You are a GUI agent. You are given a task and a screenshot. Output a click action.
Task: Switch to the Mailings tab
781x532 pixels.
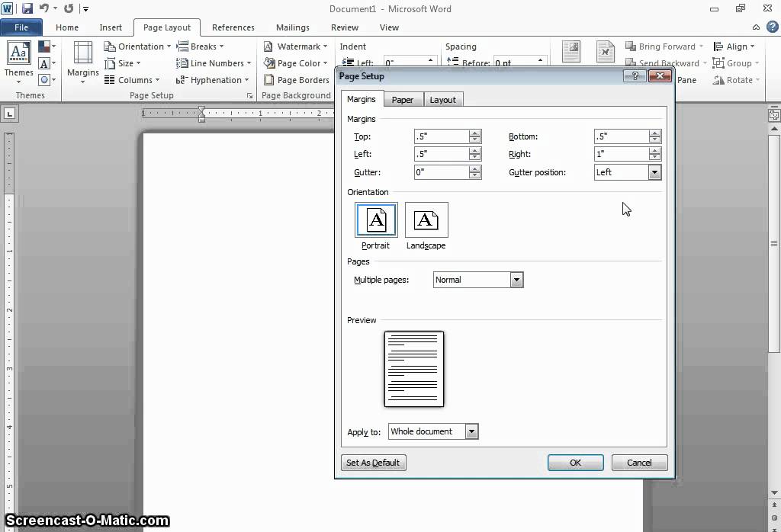tap(293, 27)
